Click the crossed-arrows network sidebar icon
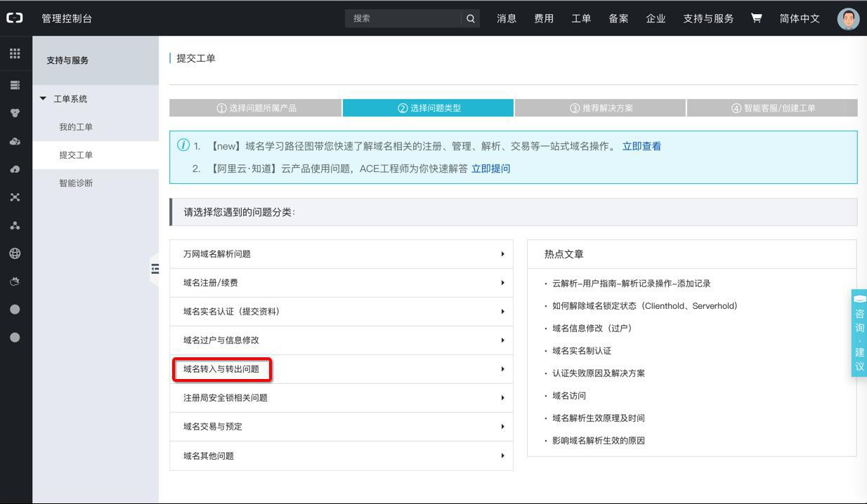 pos(15,197)
